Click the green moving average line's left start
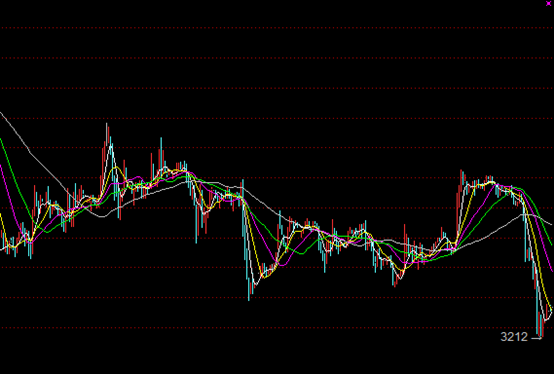 point(1,141)
